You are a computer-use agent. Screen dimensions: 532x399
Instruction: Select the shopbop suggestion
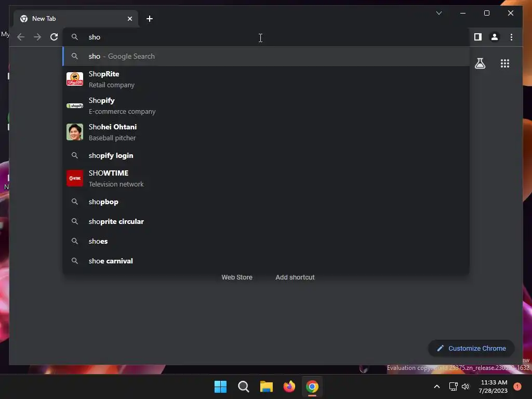[x=266, y=202]
